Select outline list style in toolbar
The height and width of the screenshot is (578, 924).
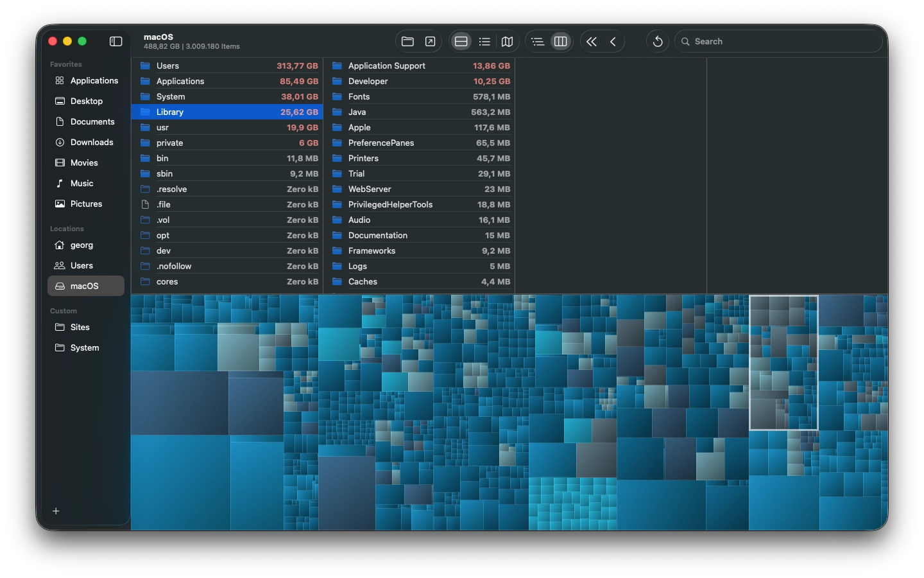pyautogui.click(x=538, y=41)
